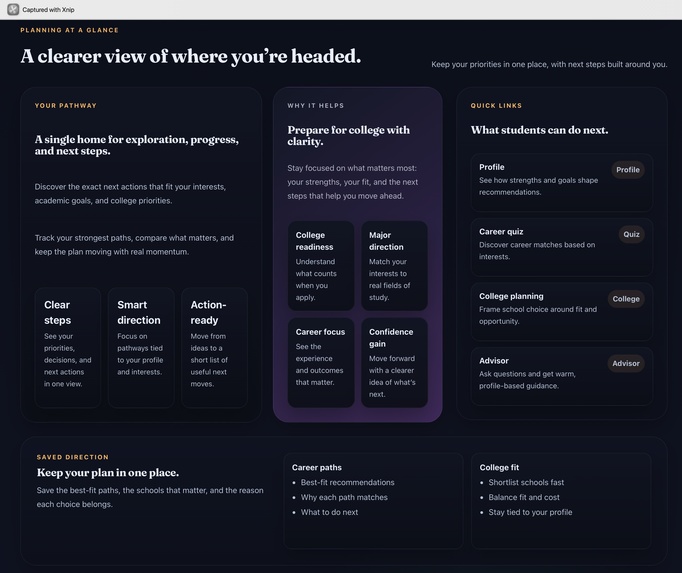The width and height of the screenshot is (682, 573).
Task: Click headline 'A clearer view of where you're headed.'
Action: point(191,57)
